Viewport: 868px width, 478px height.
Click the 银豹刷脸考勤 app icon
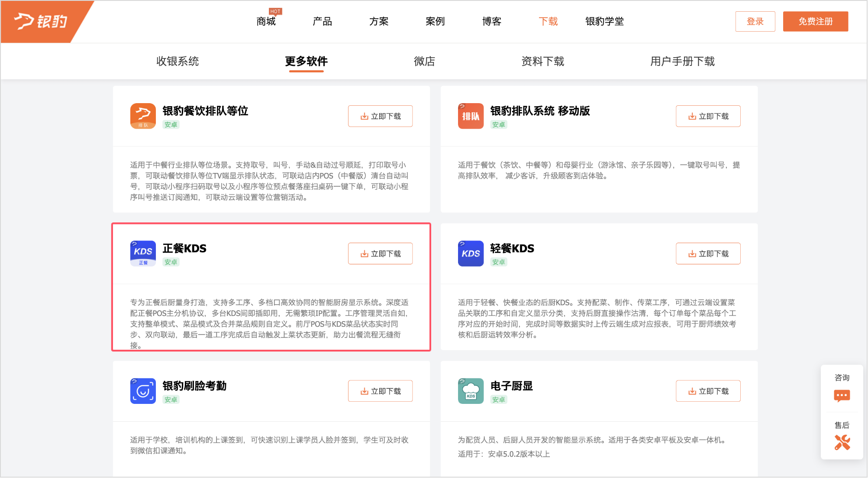coord(143,390)
